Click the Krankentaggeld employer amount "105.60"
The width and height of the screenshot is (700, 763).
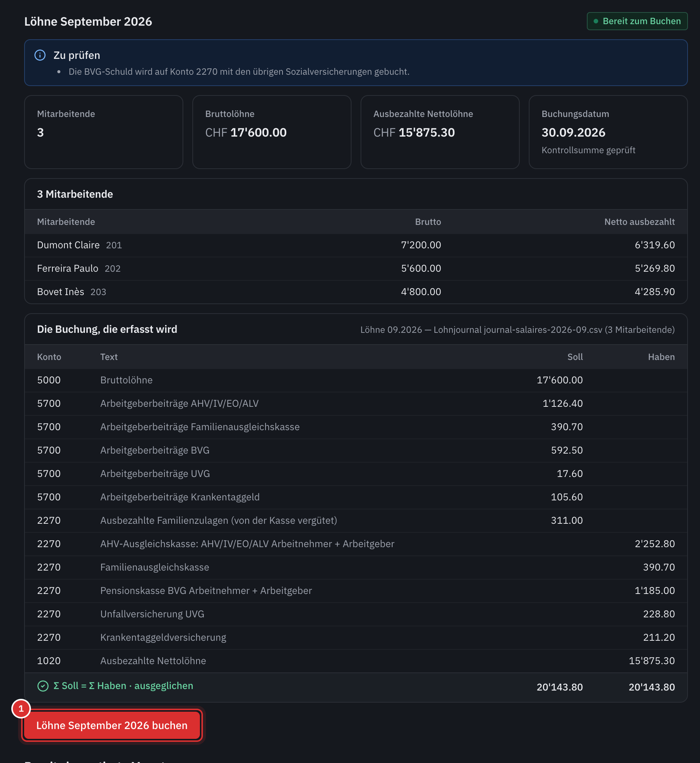click(567, 497)
